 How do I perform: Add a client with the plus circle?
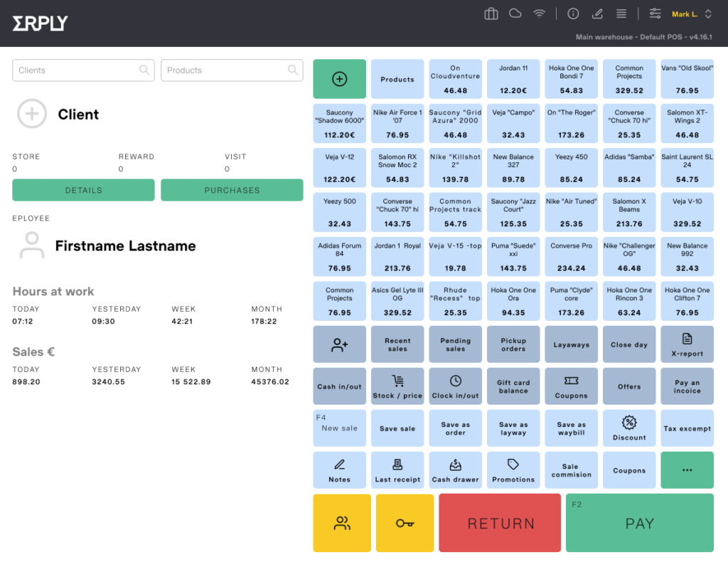32,113
